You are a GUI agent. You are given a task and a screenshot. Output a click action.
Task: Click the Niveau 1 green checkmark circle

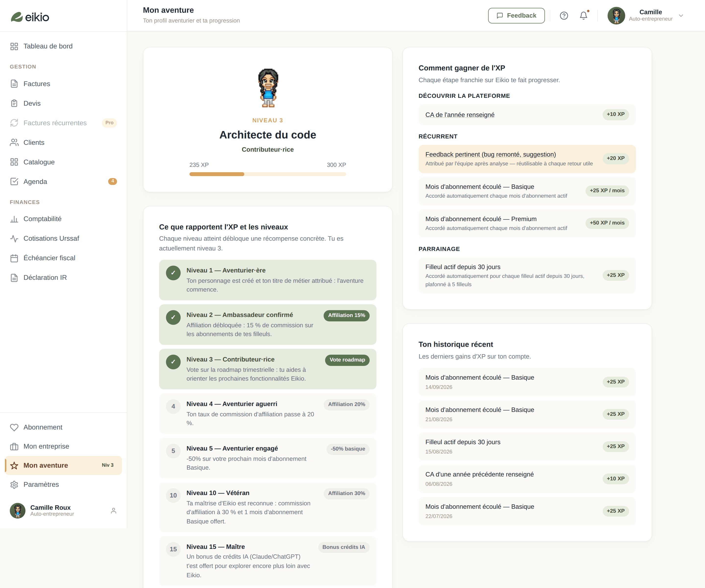(x=173, y=273)
